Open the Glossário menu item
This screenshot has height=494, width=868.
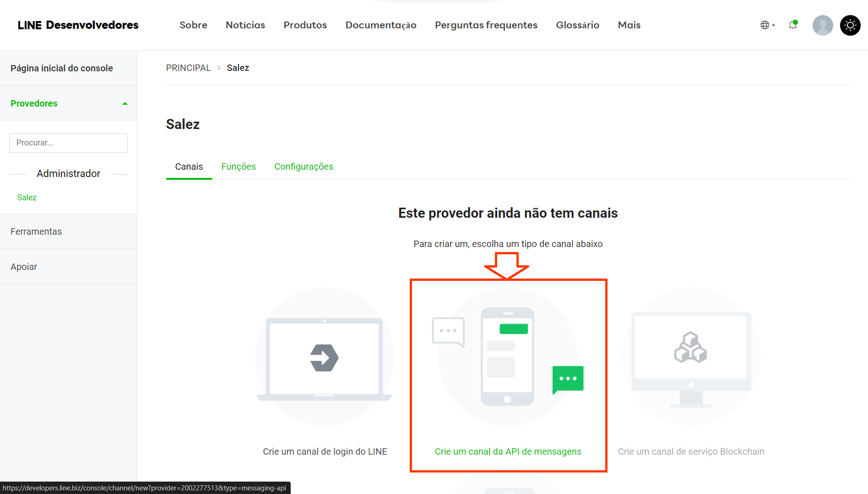click(x=578, y=25)
